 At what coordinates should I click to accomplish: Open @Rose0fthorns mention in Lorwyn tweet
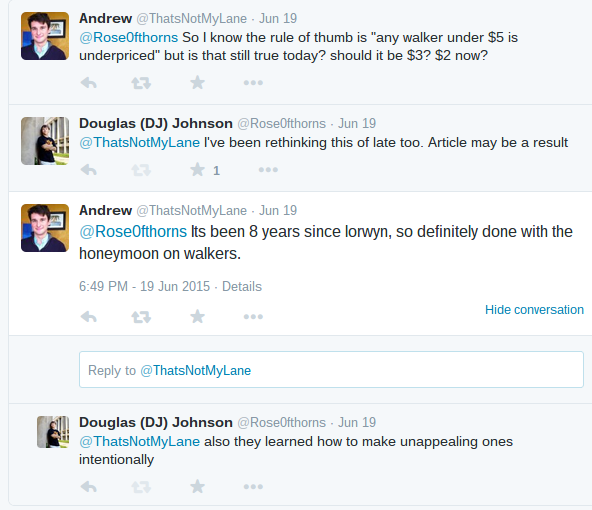(x=133, y=231)
